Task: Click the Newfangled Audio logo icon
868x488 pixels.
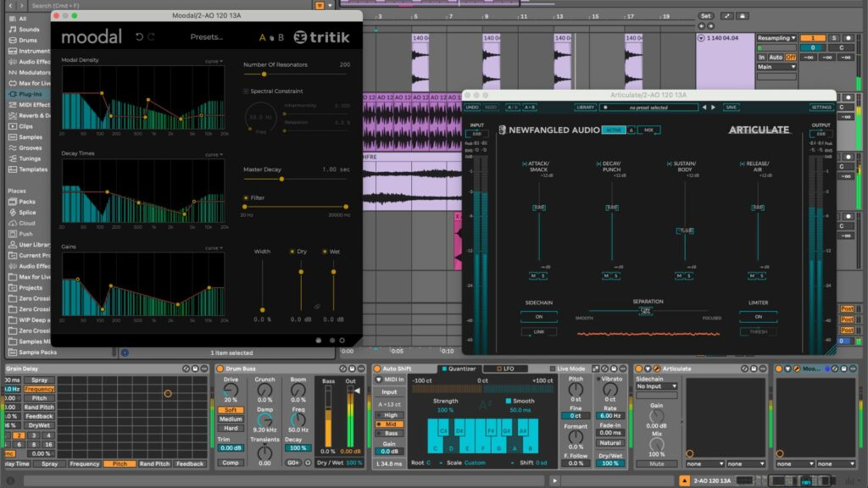Action: click(502, 130)
